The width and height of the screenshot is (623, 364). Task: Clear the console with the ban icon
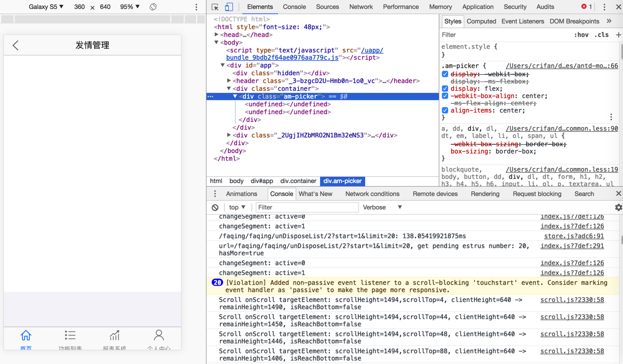215,207
